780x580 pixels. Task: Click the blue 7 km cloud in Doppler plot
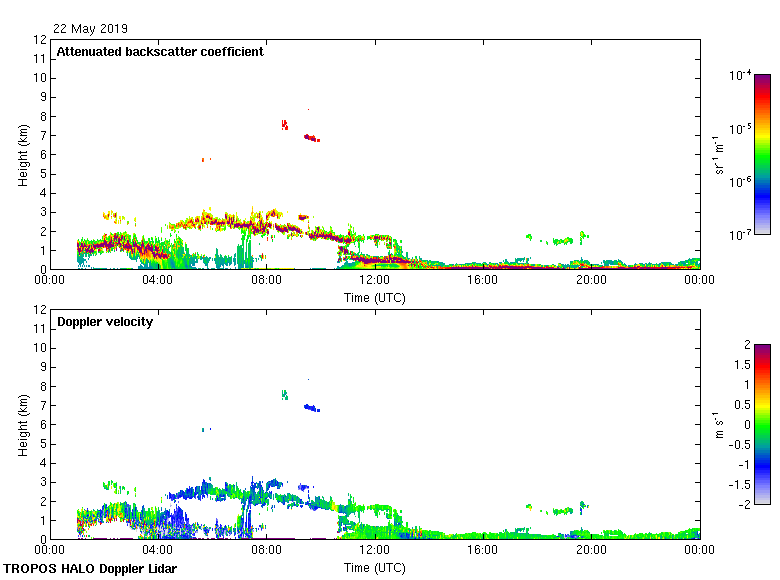point(311,407)
